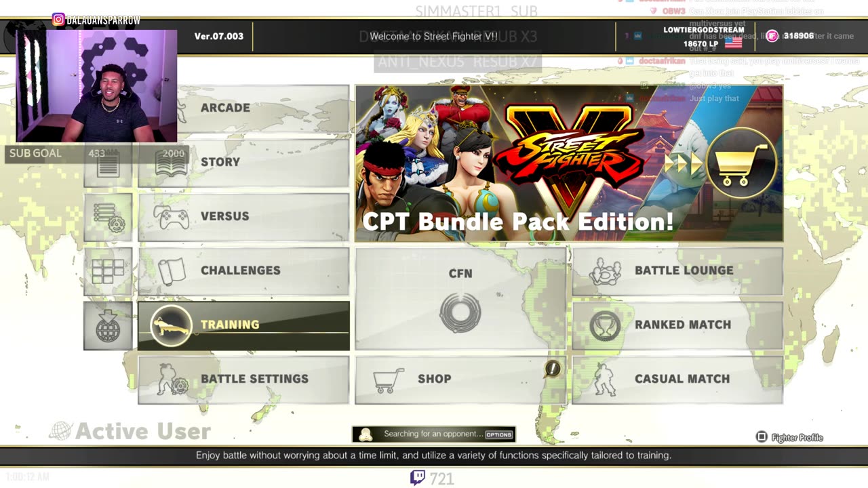Enter the Battle Lounge
Screen dimensions: 868x488
click(677, 271)
